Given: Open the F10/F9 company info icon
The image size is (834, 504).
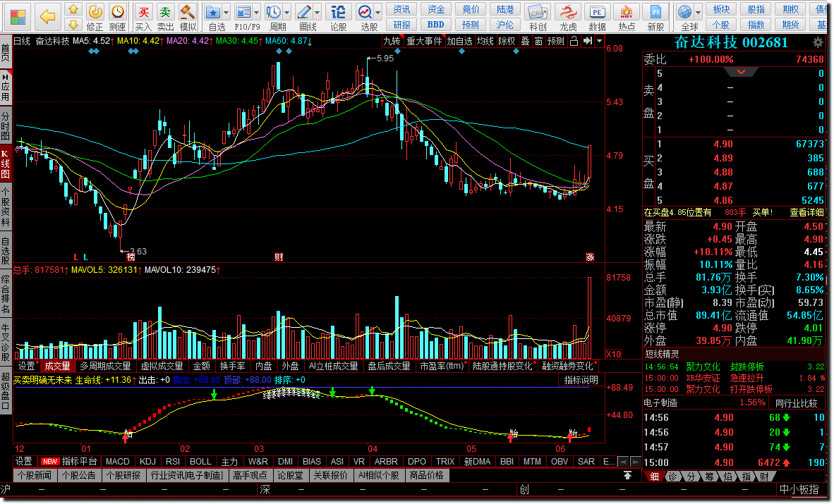Looking at the screenshot, I should pyautogui.click(x=243, y=12).
